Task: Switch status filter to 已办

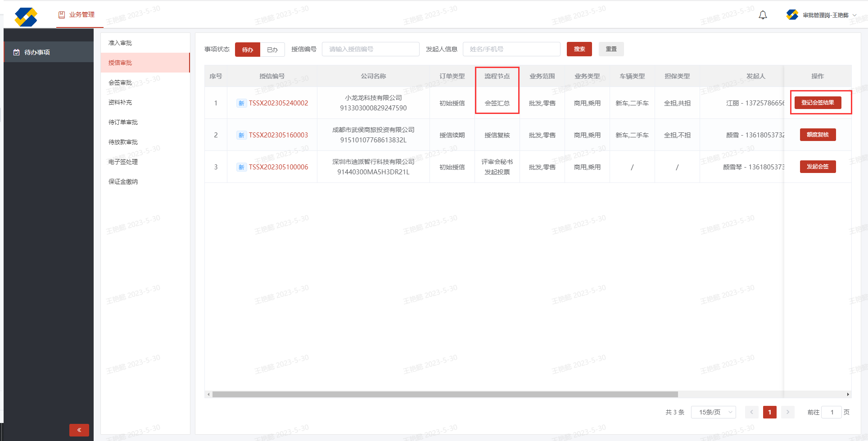Action: point(272,50)
